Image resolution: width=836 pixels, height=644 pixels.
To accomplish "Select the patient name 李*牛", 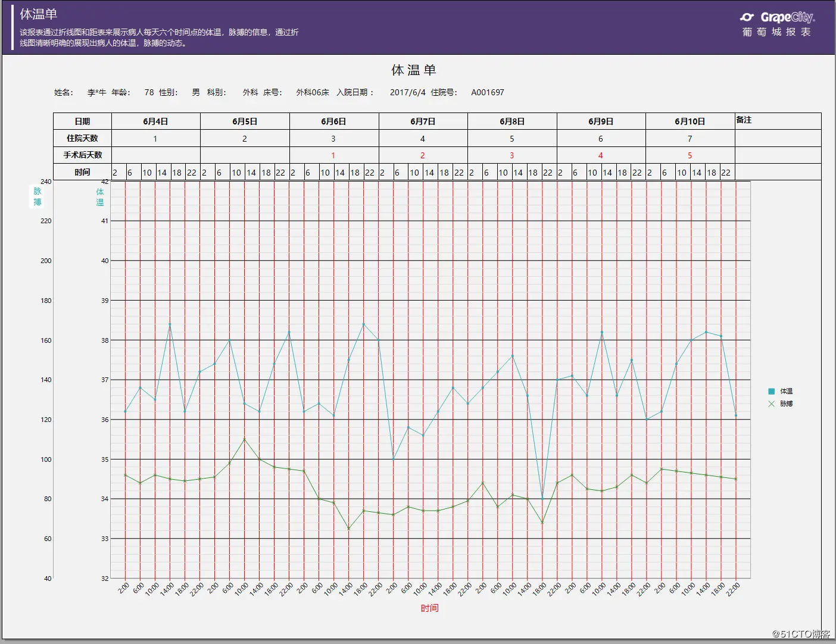I will 97,92.
